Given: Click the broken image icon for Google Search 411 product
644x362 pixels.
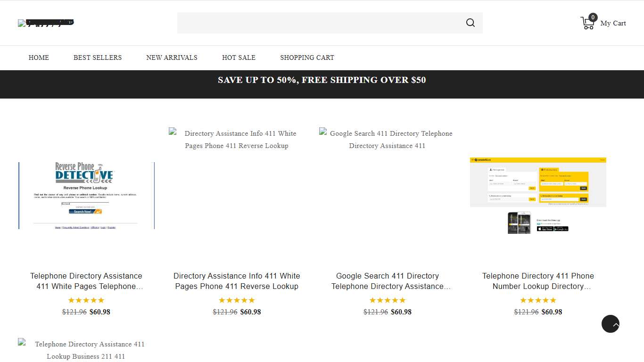Looking at the screenshot, I should [x=323, y=133].
